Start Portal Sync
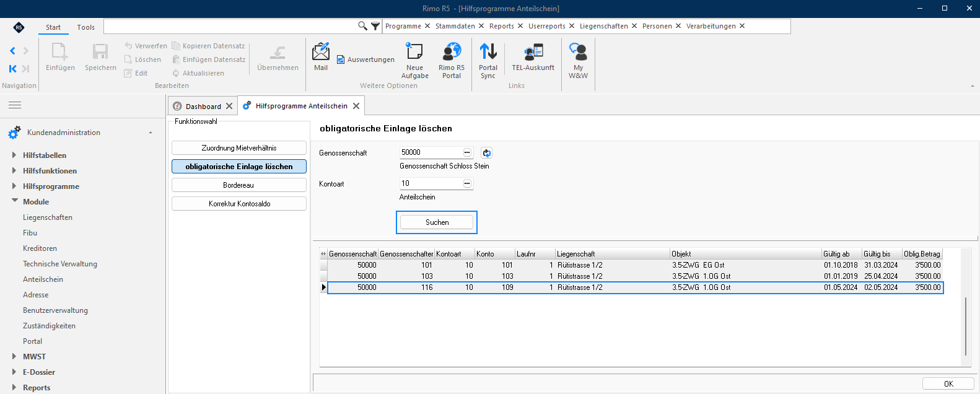 click(488, 60)
